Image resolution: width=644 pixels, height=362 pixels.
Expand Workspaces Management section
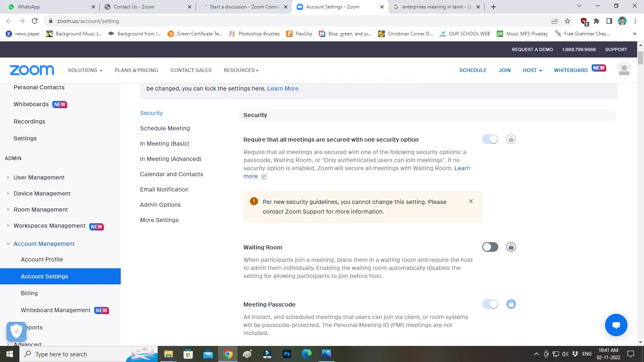coord(8,226)
